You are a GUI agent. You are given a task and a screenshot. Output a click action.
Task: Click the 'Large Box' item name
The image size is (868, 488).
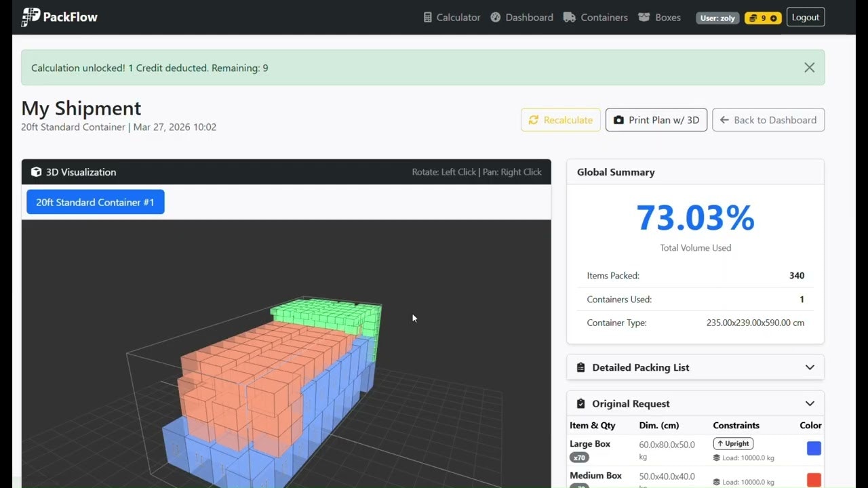pyautogui.click(x=590, y=444)
